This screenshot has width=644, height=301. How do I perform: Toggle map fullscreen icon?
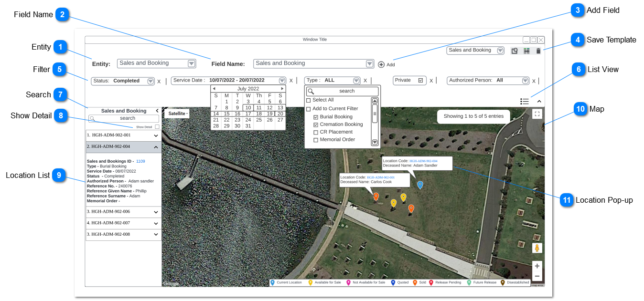point(537,114)
